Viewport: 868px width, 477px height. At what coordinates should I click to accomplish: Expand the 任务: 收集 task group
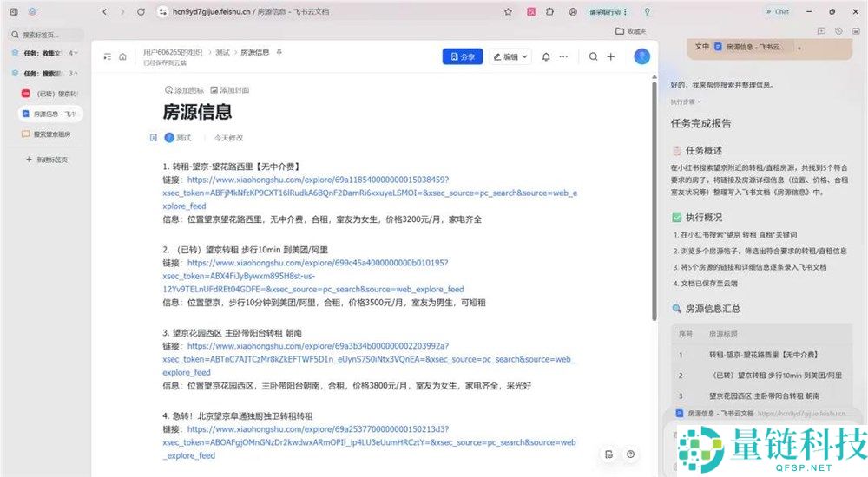47,53
